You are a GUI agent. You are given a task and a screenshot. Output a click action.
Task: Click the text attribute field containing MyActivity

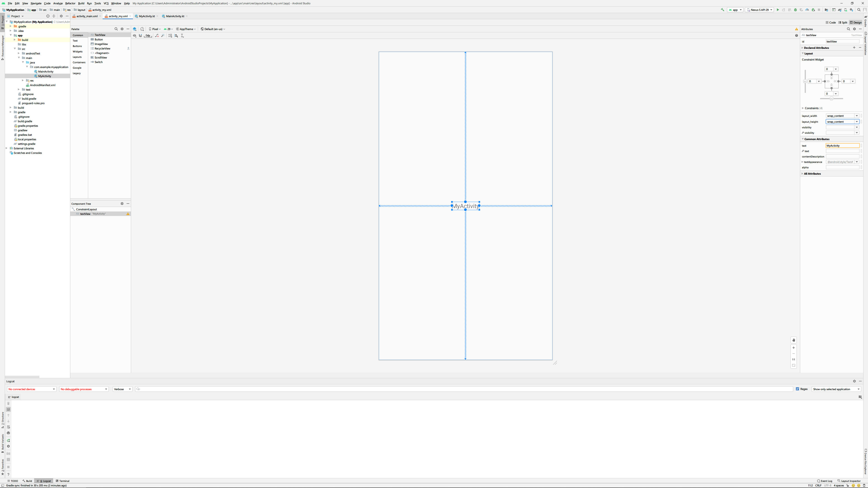click(842, 146)
